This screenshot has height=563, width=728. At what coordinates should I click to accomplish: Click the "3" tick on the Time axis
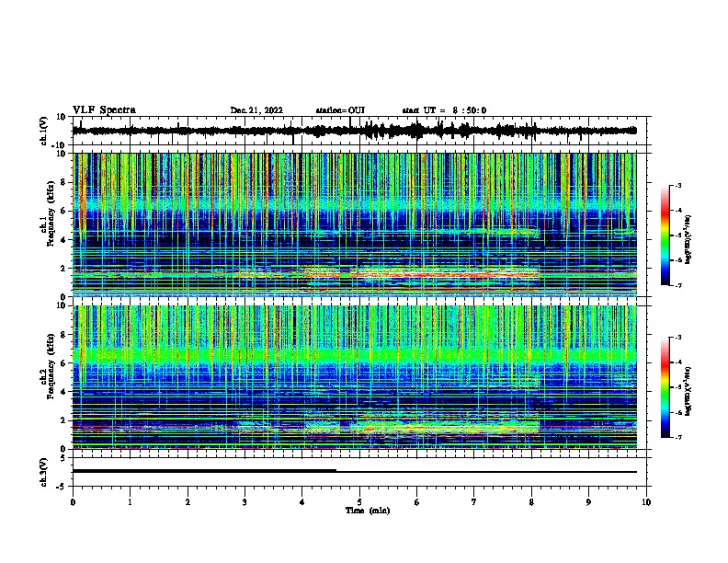point(245,502)
